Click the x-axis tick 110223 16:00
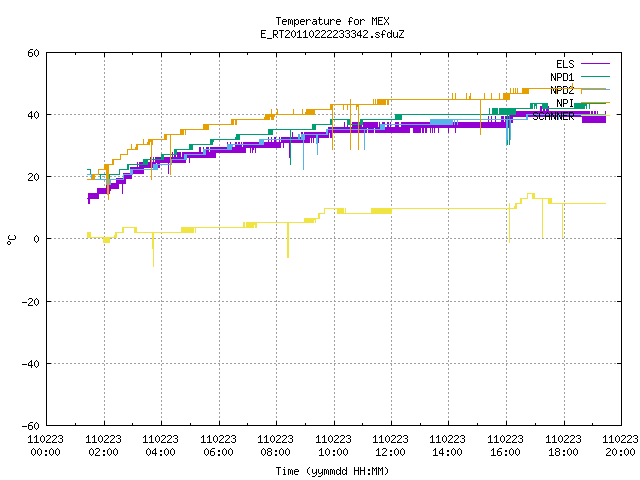Screen dimensions: 640x480 click(x=506, y=446)
